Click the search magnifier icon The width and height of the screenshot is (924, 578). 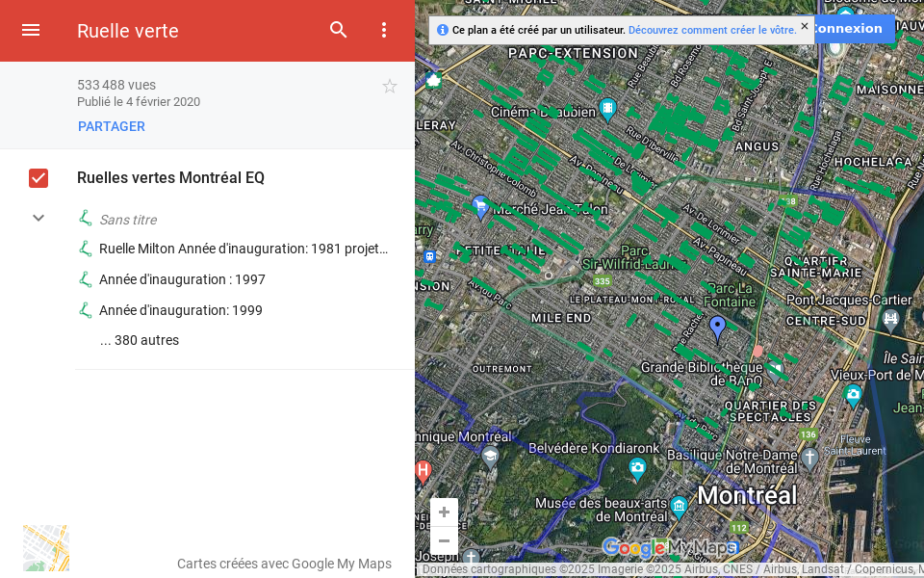(339, 30)
